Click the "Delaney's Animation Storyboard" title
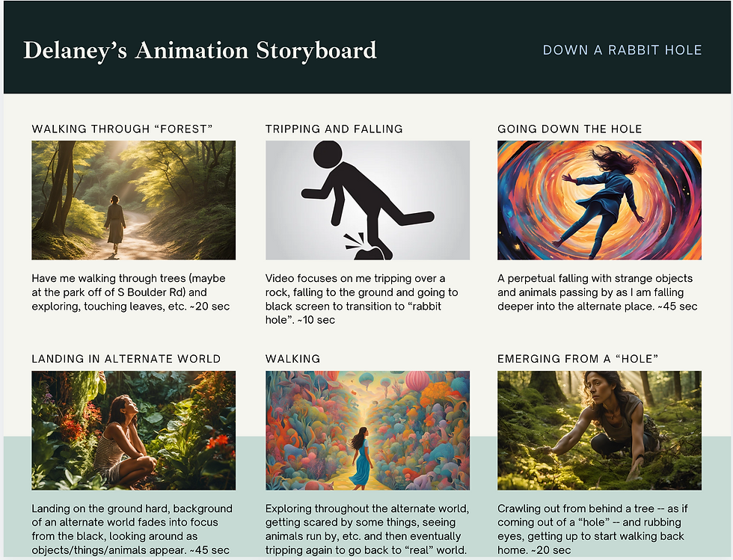 click(x=200, y=50)
